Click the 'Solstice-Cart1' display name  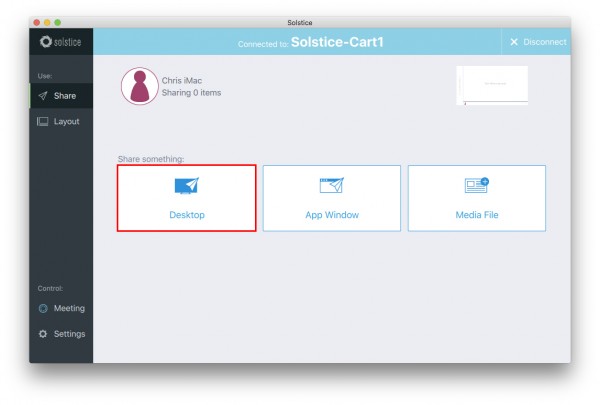coord(337,42)
